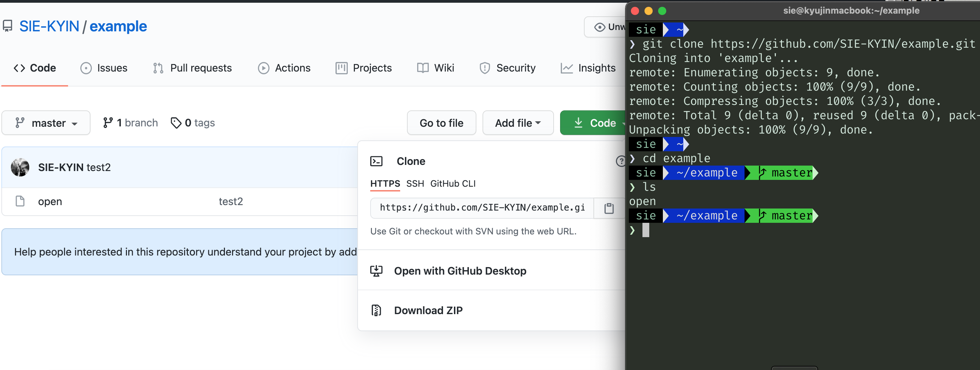The width and height of the screenshot is (980, 370).
Task: View the 0 tags link
Action: (193, 123)
